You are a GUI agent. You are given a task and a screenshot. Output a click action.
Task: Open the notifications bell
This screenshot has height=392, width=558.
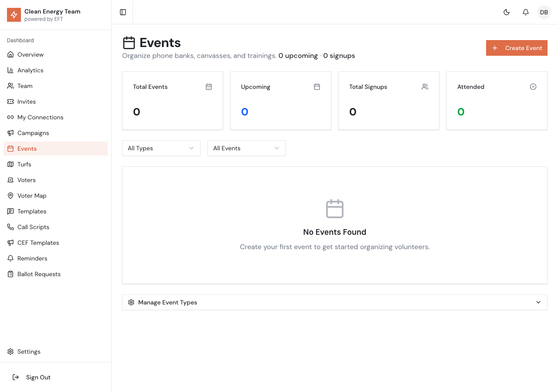pyautogui.click(x=526, y=12)
